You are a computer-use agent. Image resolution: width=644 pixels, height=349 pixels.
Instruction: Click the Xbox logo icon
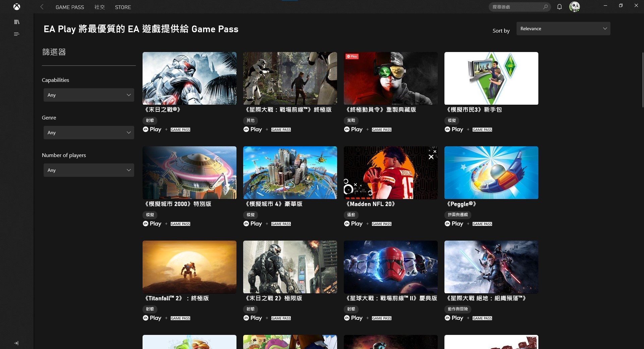point(16,7)
